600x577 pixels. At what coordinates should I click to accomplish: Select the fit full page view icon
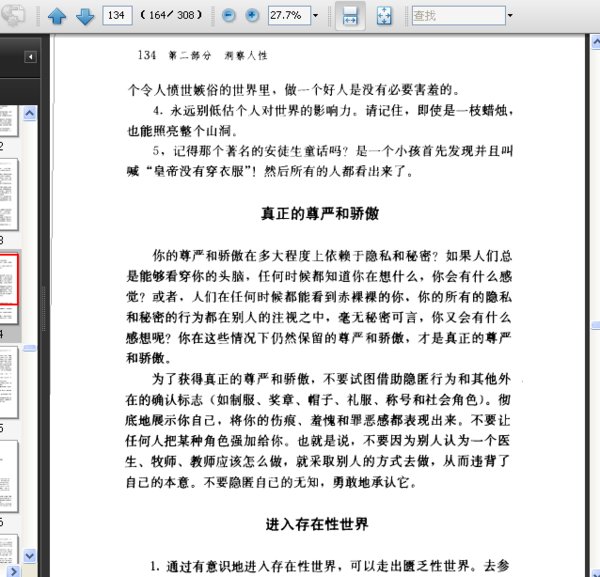384,16
